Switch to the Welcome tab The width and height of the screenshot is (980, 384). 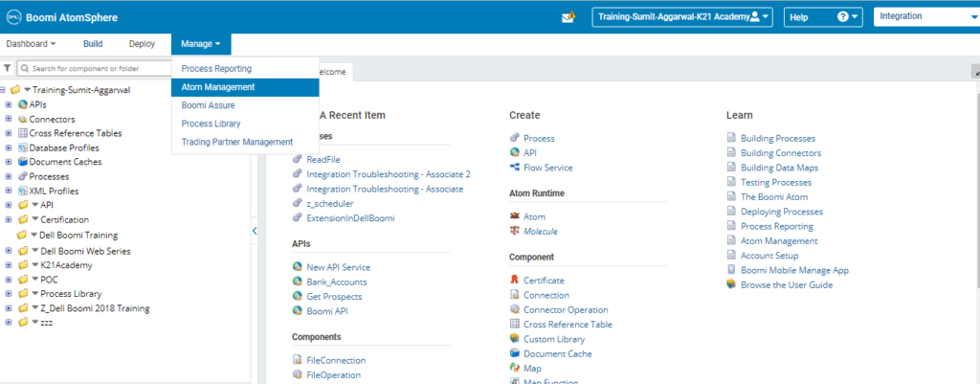334,72
